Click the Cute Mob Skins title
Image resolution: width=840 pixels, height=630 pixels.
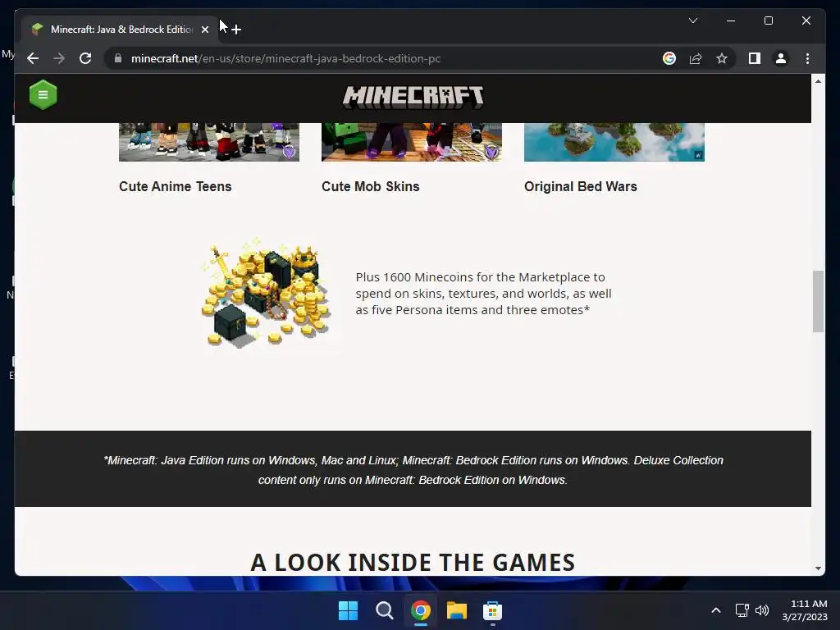(x=370, y=186)
